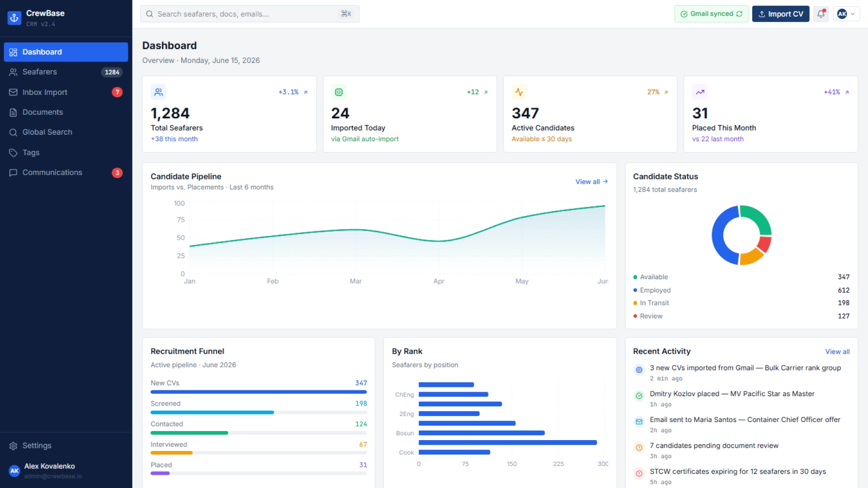Click the Active Candidates activity pulse icon
Image resolution: width=868 pixels, height=488 pixels.
(519, 92)
